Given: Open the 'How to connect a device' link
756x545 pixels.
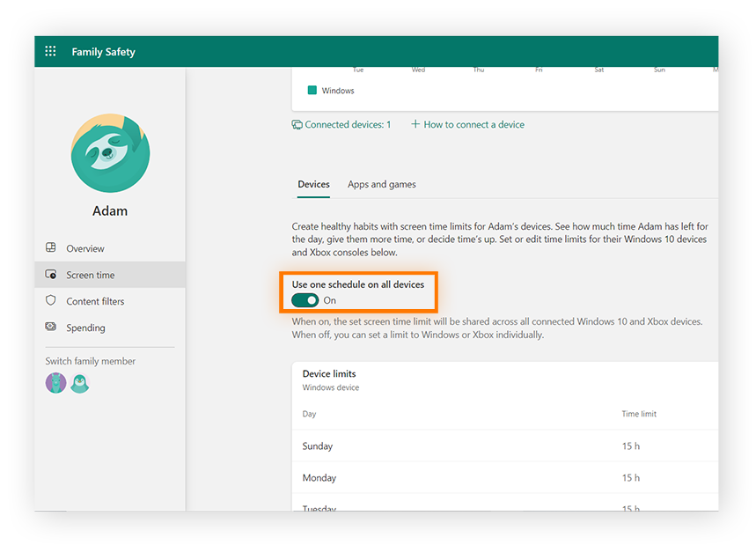Looking at the screenshot, I should click(473, 124).
